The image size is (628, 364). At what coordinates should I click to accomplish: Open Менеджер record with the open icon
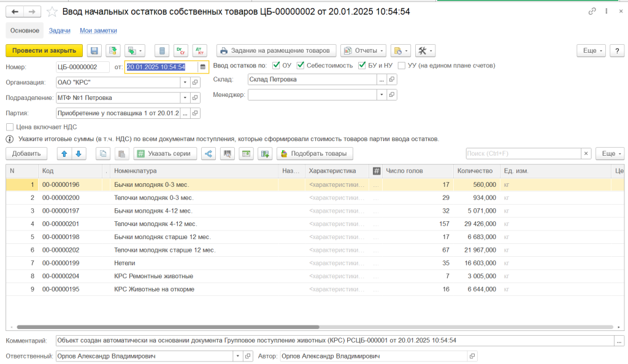[392, 95]
